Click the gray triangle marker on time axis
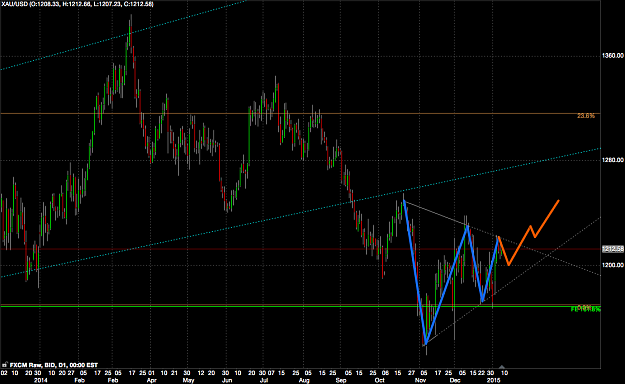Image resolution: width=625 pixels, height=384 pixels. coord(502,366)
